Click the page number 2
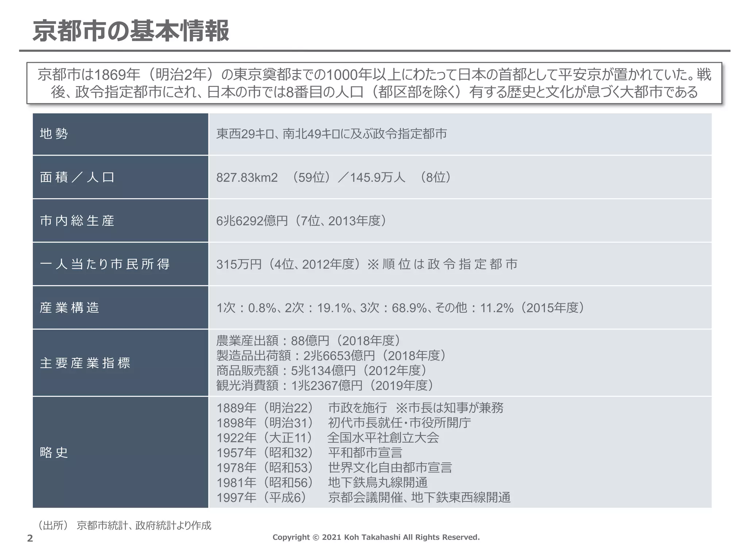 [30, 538]
